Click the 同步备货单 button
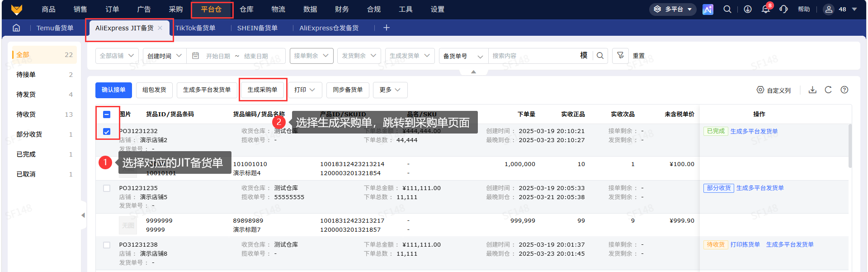 click(348, 90)
